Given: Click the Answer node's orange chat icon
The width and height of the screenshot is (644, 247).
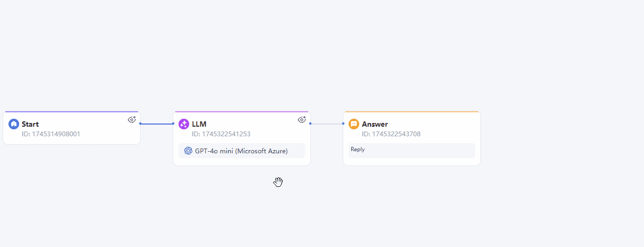Looking at the screenshot, I should pos(354,124).
